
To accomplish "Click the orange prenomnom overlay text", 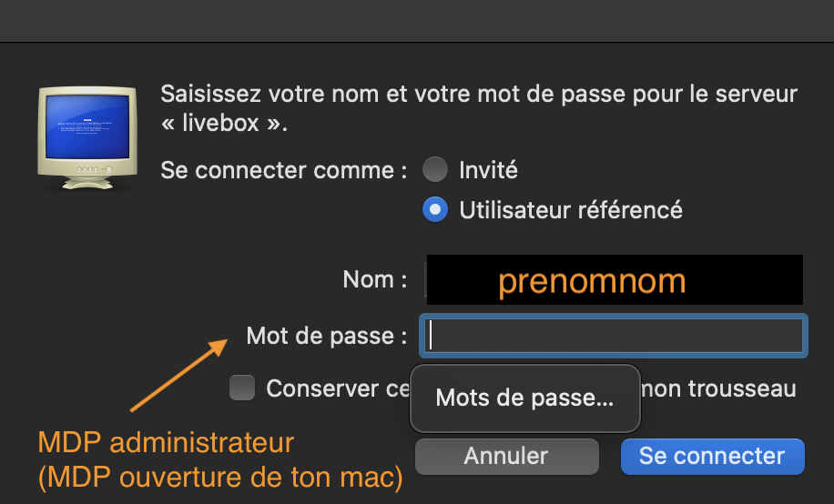I will (x=592, y=281).
